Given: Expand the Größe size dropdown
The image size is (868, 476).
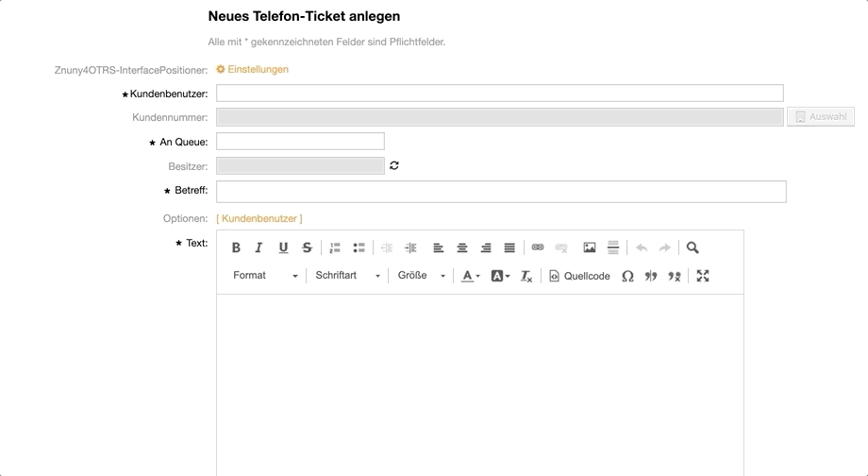Looking at the screenshot, I should (422, 276).
